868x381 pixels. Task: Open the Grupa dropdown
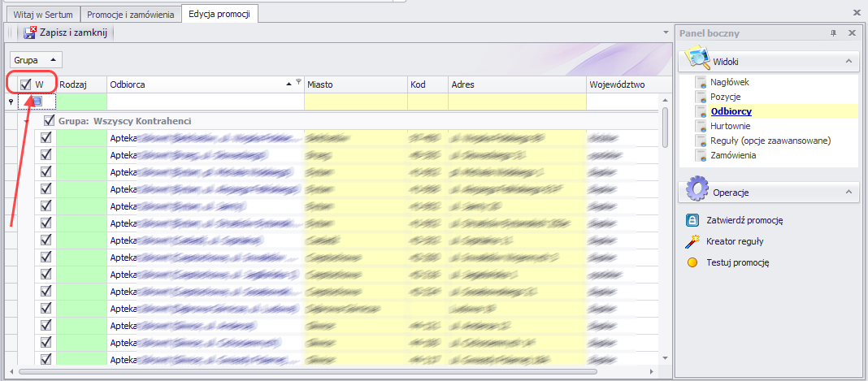[36, 60]
